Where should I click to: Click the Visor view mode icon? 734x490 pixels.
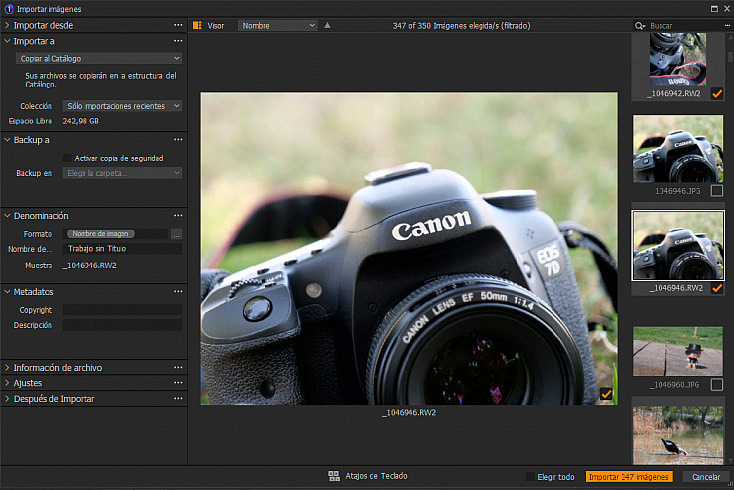[x=197, y=25]
